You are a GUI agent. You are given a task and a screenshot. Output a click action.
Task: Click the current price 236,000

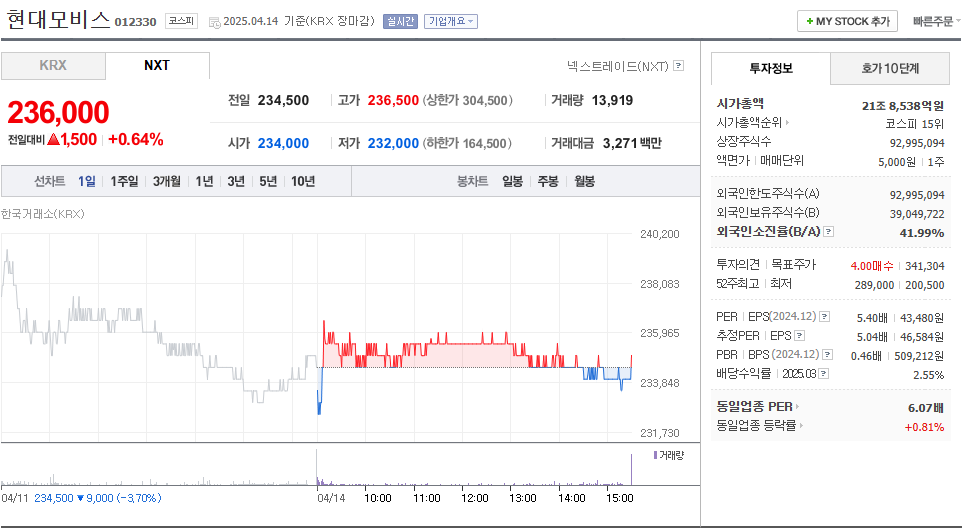(59, 113)
